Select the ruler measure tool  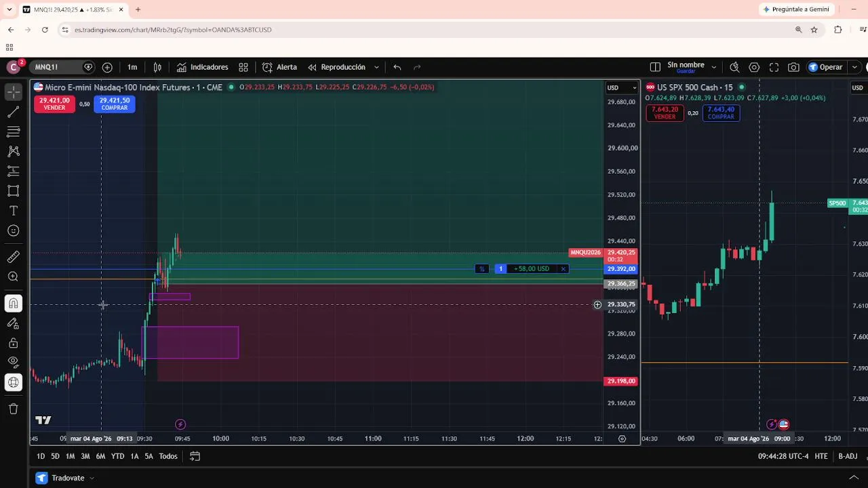[x=14, y=257]
